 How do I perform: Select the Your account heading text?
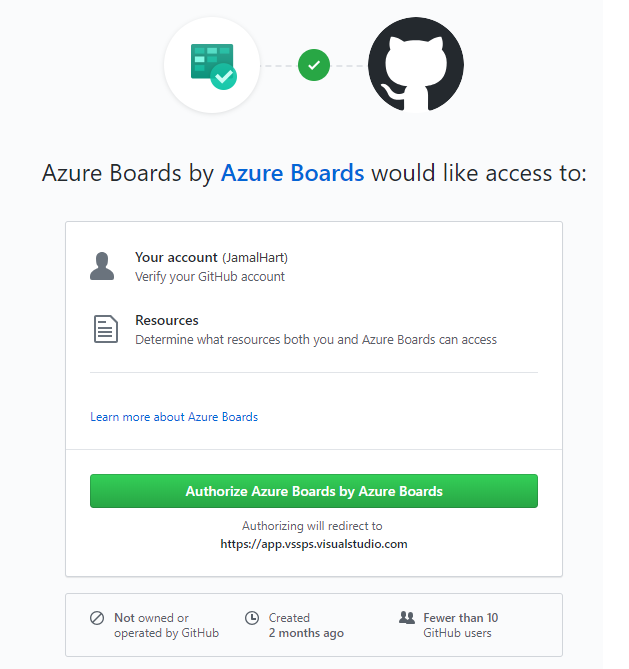176,258
